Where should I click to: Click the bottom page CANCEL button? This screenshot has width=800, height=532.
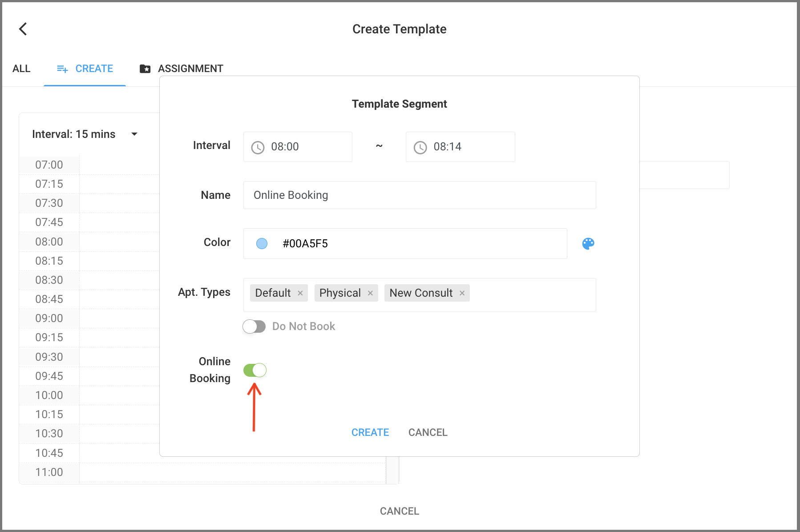tap(400, 511)
